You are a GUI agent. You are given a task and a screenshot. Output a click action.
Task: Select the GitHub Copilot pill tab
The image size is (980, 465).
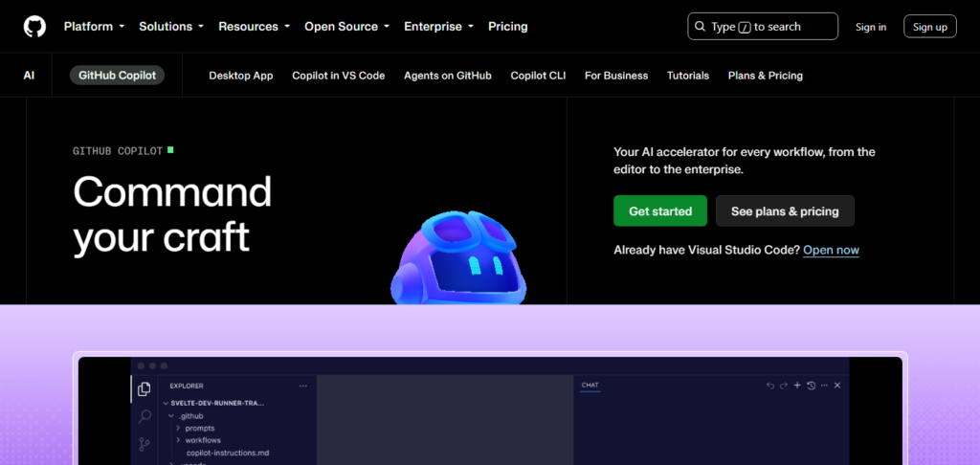coord(117,76)
